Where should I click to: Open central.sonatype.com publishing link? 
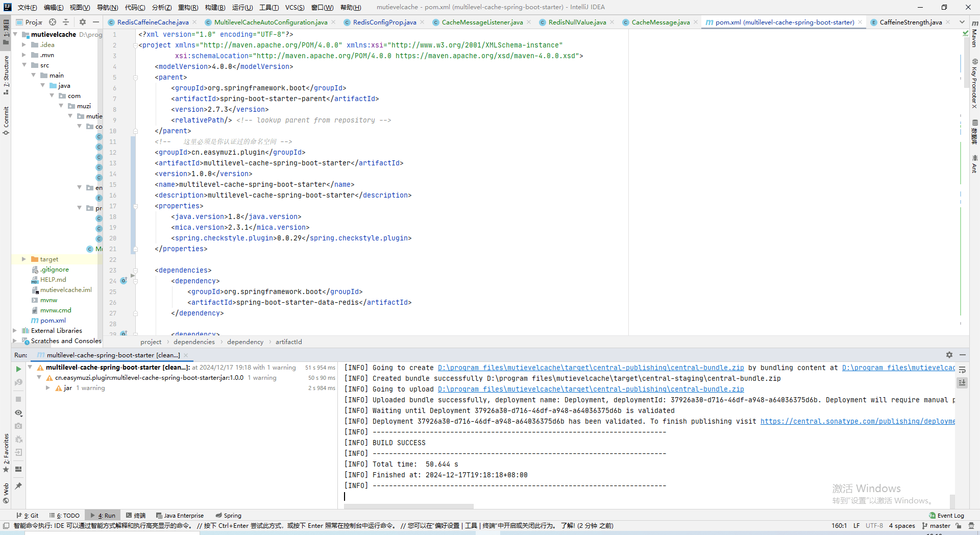point(857,421)
